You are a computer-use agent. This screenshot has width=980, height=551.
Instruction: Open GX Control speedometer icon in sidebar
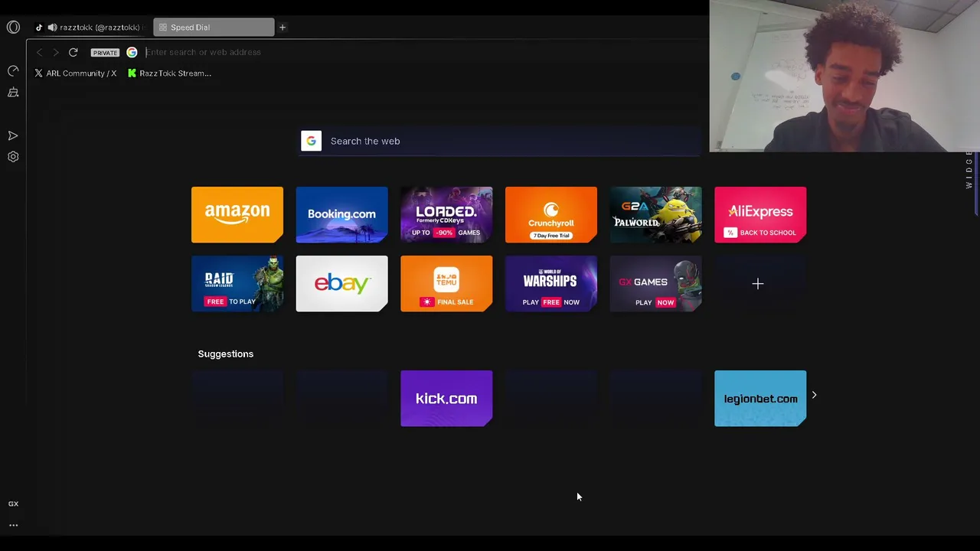click(13, 71)
